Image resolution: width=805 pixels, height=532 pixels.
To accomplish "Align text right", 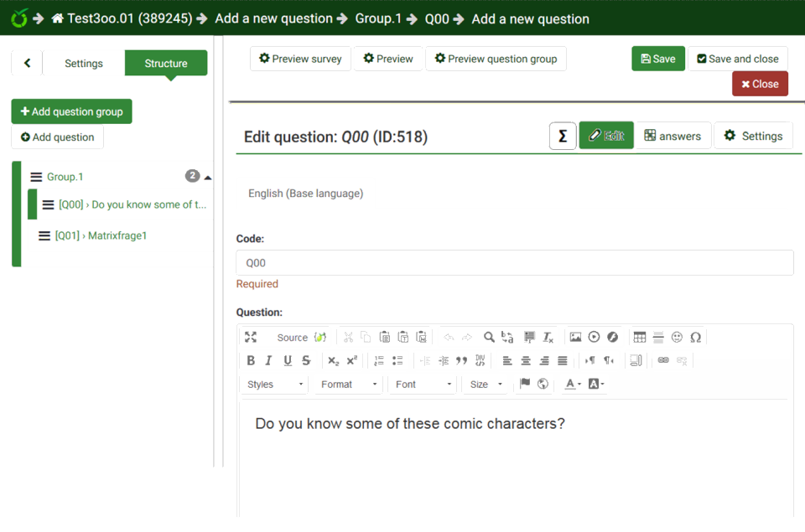I will pos(544,360).
